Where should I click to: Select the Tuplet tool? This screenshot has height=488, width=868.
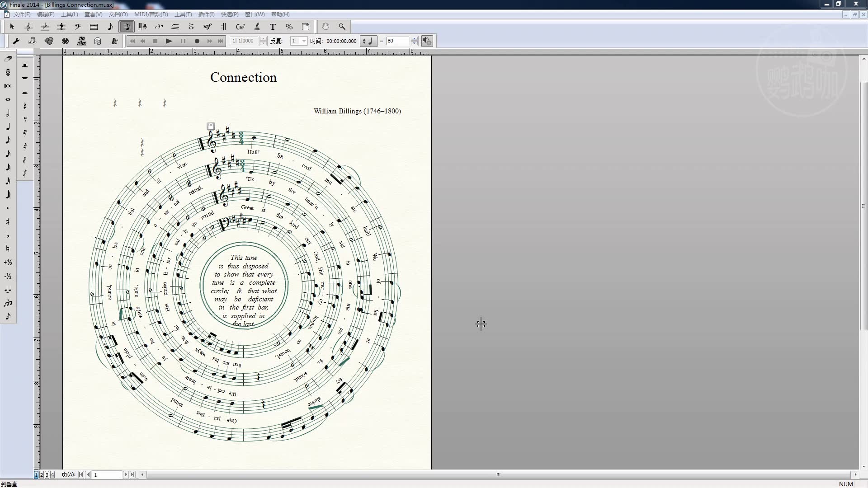pos(159,27)
